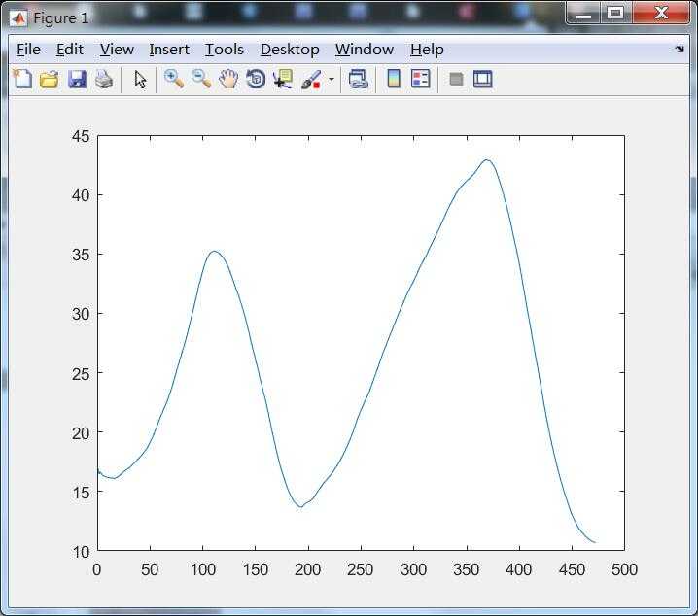
Task: Click the y-axis label 35
Action: 81,255
